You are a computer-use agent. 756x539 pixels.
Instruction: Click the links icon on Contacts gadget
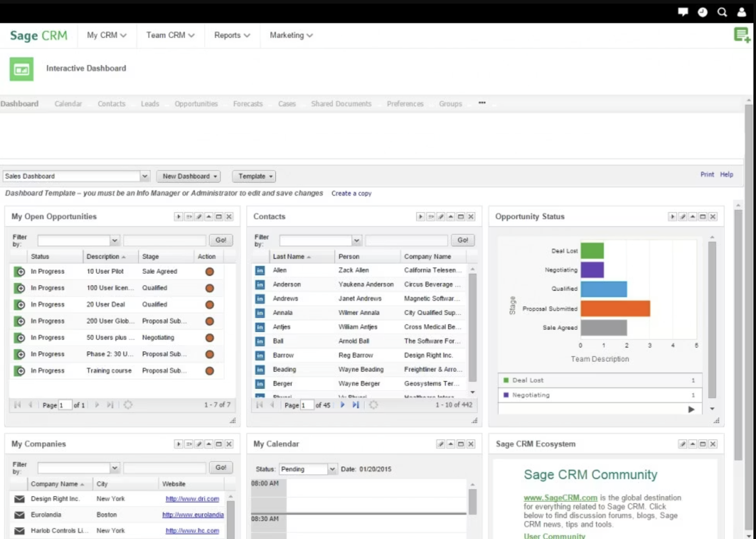pos(431,217)
